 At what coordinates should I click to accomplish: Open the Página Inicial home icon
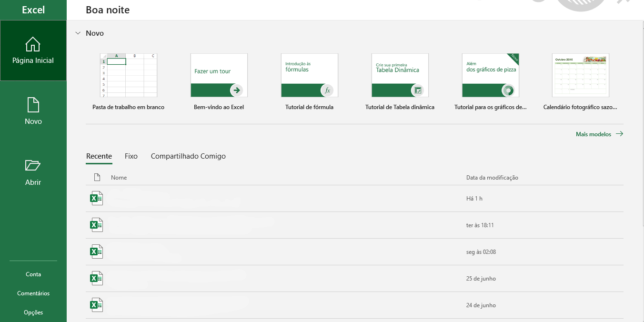coord(33,45)
